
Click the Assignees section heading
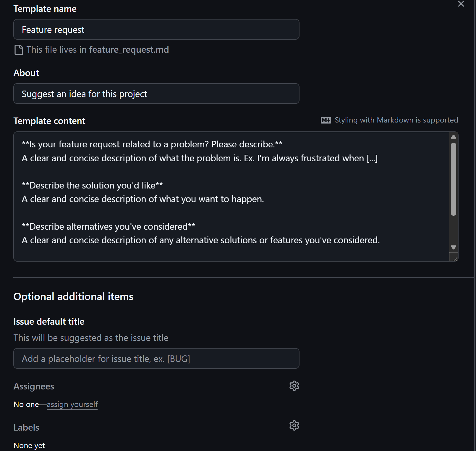tap(34, 386)
